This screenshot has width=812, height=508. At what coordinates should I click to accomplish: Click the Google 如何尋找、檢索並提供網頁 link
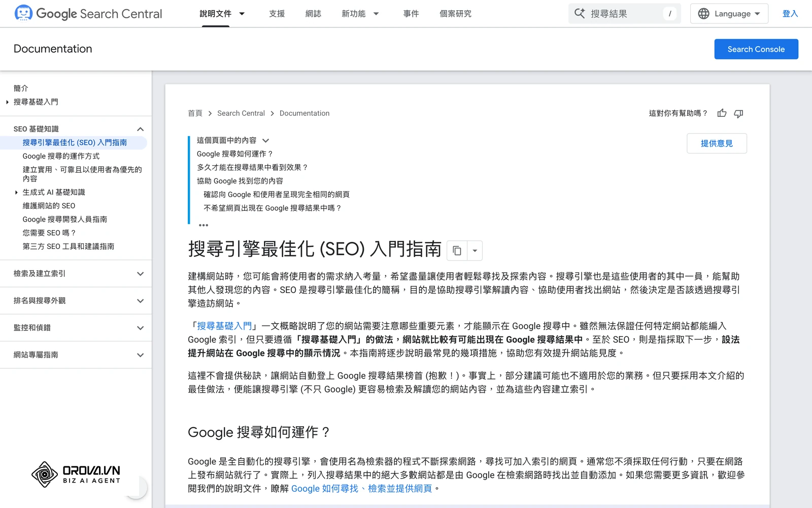tap(361, 489)
